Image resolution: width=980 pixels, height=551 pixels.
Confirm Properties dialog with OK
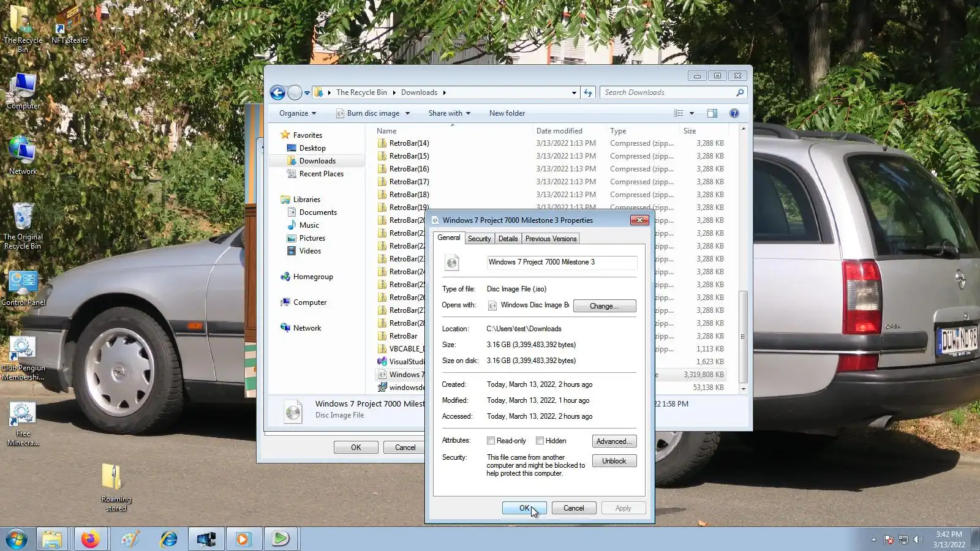click(524, 508)
